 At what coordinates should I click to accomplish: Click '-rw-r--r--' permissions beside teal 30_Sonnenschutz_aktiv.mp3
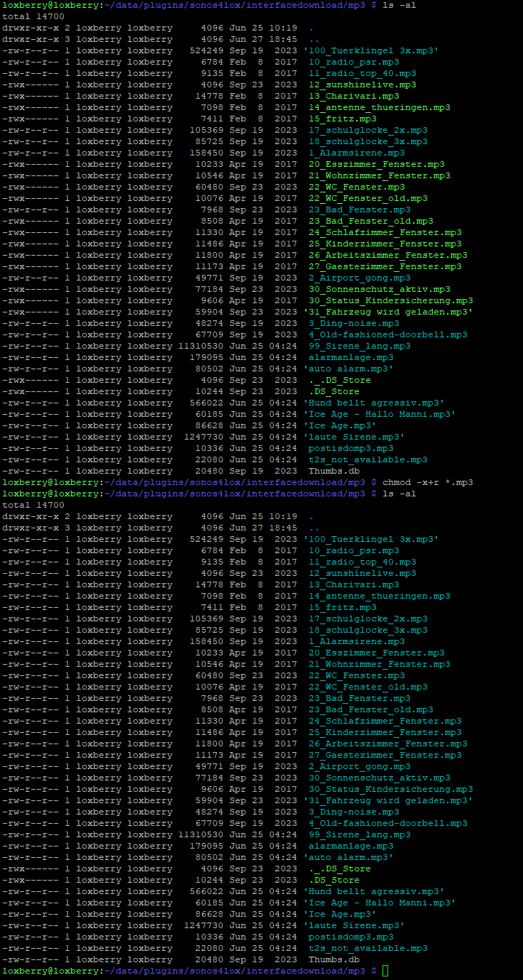(x=31, y=778)
